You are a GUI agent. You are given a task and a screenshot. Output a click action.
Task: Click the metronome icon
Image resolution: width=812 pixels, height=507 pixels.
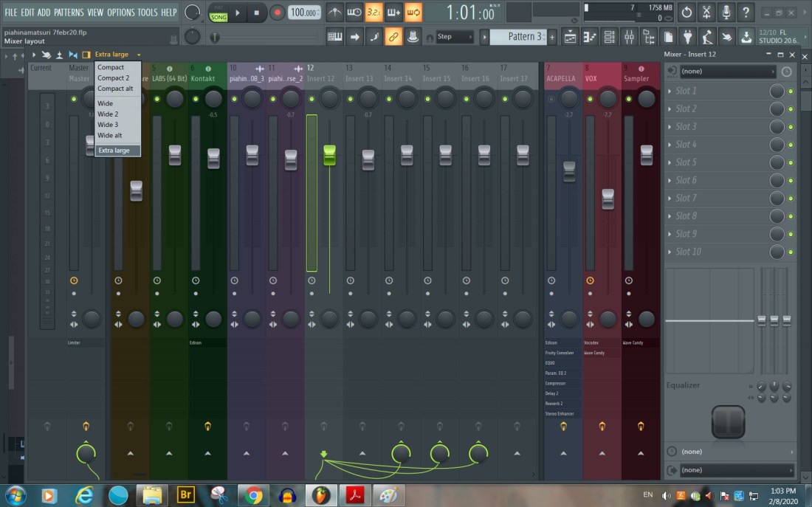(x=335, y=13)
